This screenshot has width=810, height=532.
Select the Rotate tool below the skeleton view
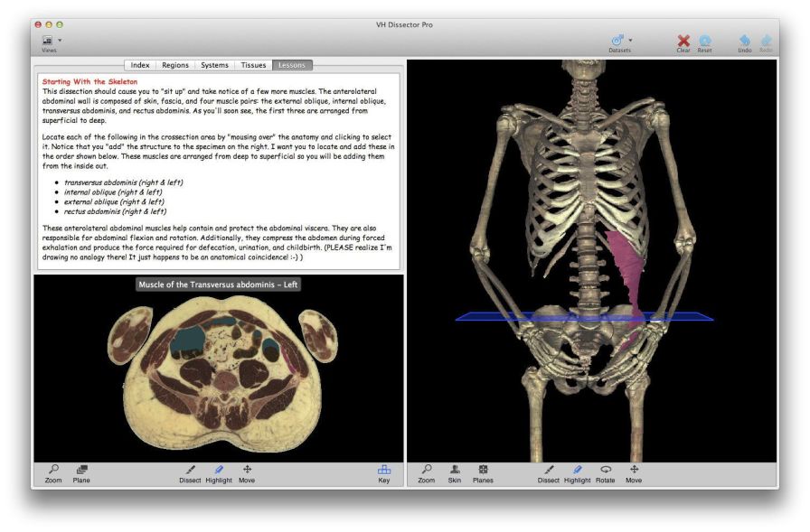[606, 471]
